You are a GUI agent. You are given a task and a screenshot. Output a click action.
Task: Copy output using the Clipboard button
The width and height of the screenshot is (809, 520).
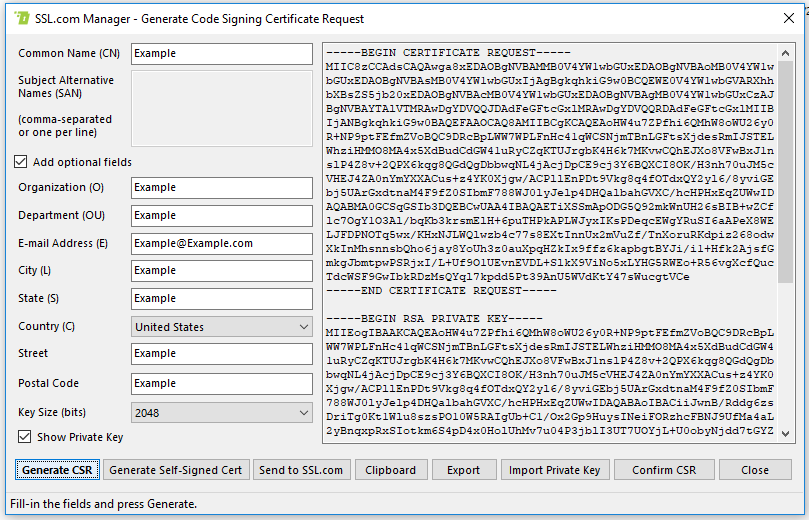[x=390, y=470]
